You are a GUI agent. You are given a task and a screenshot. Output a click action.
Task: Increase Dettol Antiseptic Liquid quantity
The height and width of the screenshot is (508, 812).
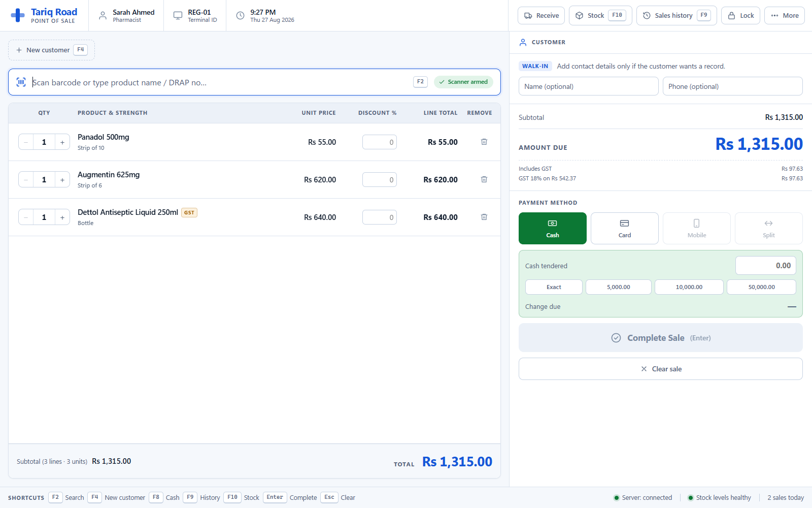coord(62,217)
